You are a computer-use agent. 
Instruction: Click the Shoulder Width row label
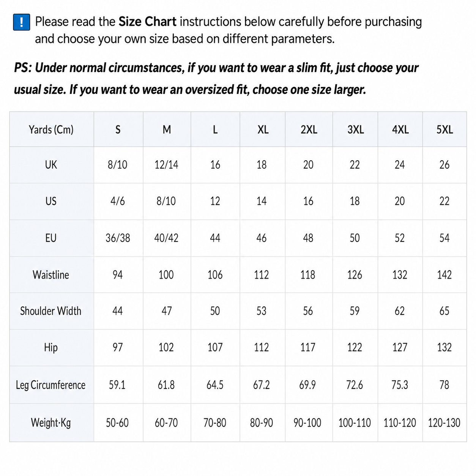tap(51, 311)
